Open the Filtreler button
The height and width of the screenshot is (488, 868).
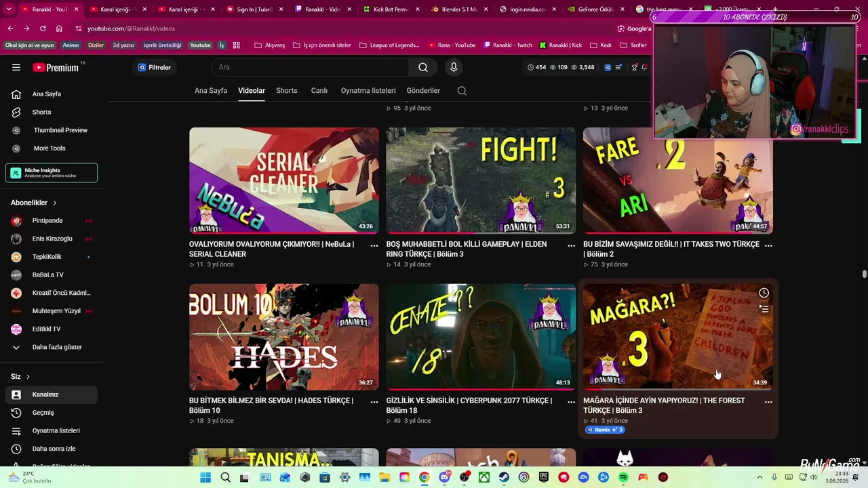155,67
